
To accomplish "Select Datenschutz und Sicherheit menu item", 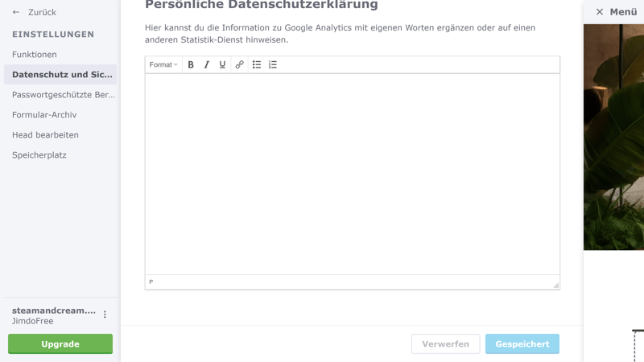I will click(62, 75).
